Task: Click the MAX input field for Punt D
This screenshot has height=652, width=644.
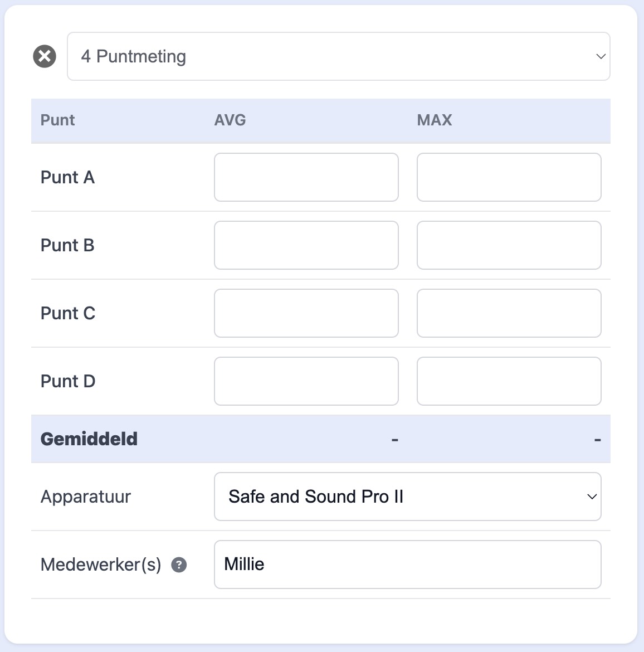Action: coord(509,381)
